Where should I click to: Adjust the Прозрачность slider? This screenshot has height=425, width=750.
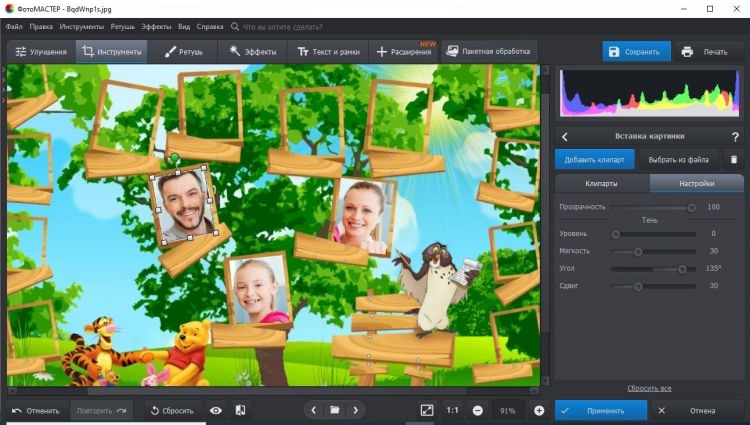tap(691, 207)
